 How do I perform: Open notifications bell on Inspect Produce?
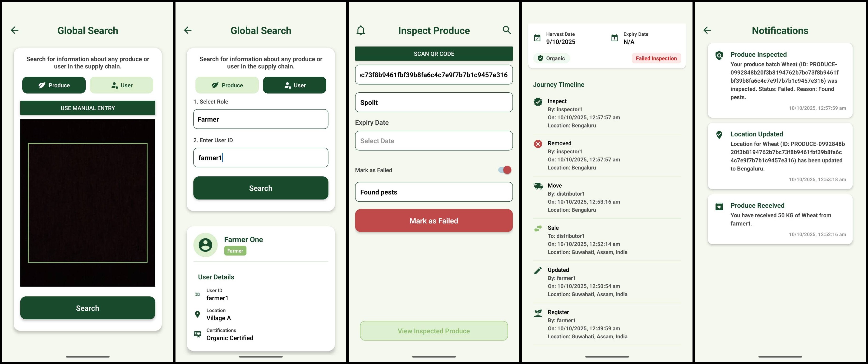pos(360,30)
